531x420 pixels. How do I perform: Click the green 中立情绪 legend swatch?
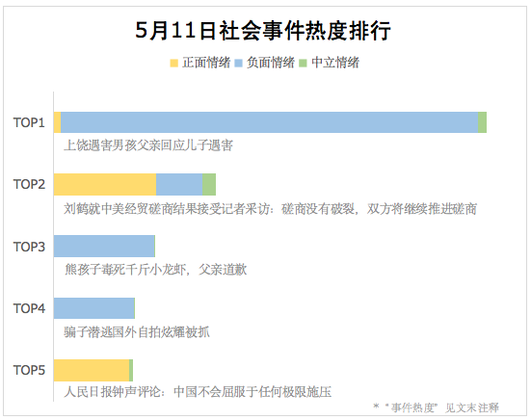[x=303, y=64]
